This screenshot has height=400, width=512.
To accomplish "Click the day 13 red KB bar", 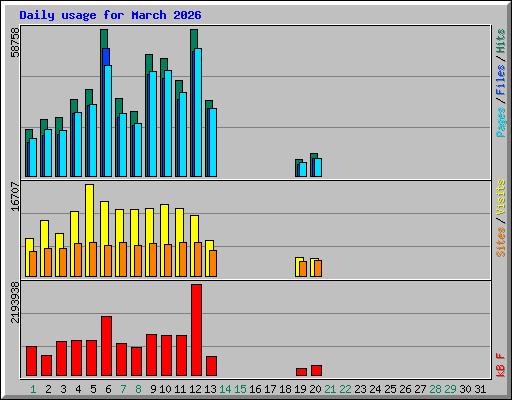I will [x=211, y=366].
